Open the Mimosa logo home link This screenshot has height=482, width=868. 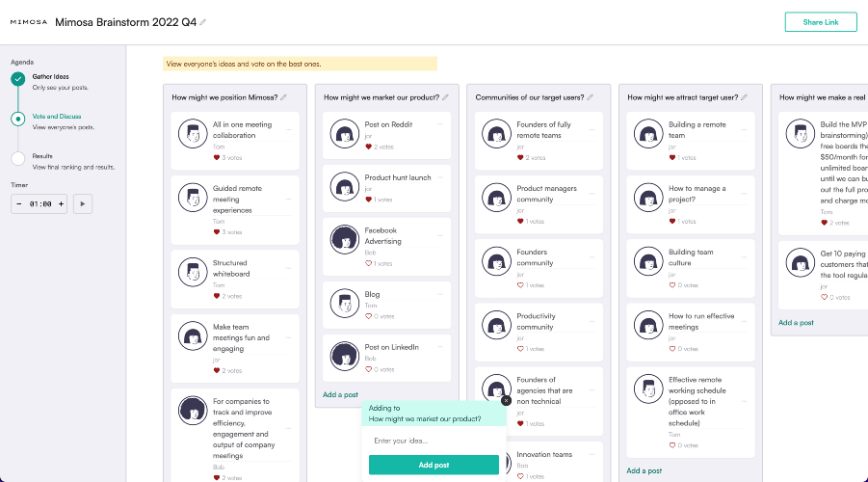tap(29, 22)
